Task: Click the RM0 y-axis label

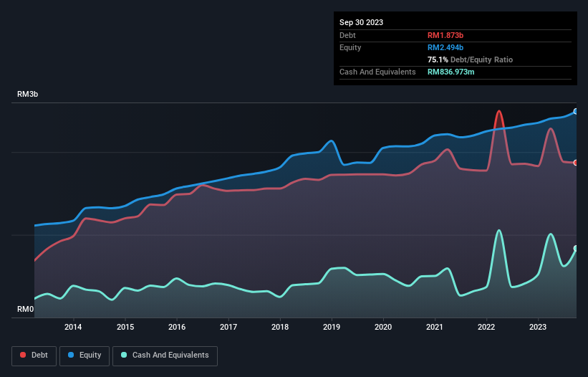Action: [x=25, y=309]
